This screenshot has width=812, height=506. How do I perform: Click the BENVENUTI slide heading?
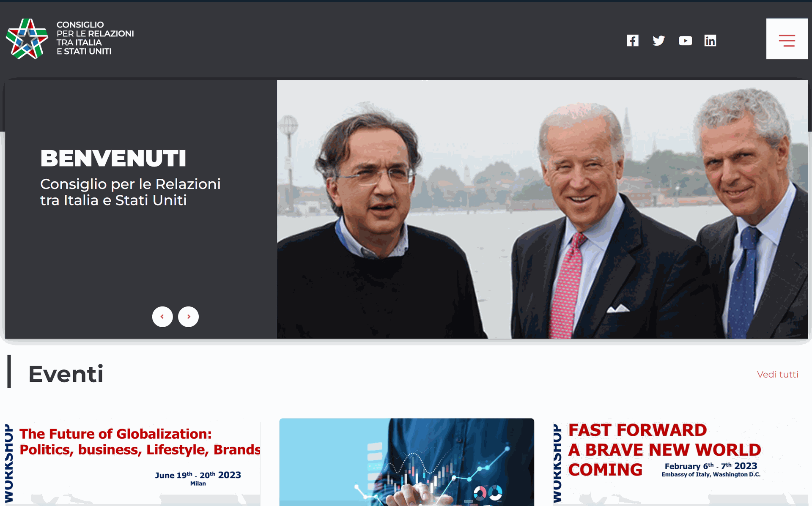(x=113, y=159)
